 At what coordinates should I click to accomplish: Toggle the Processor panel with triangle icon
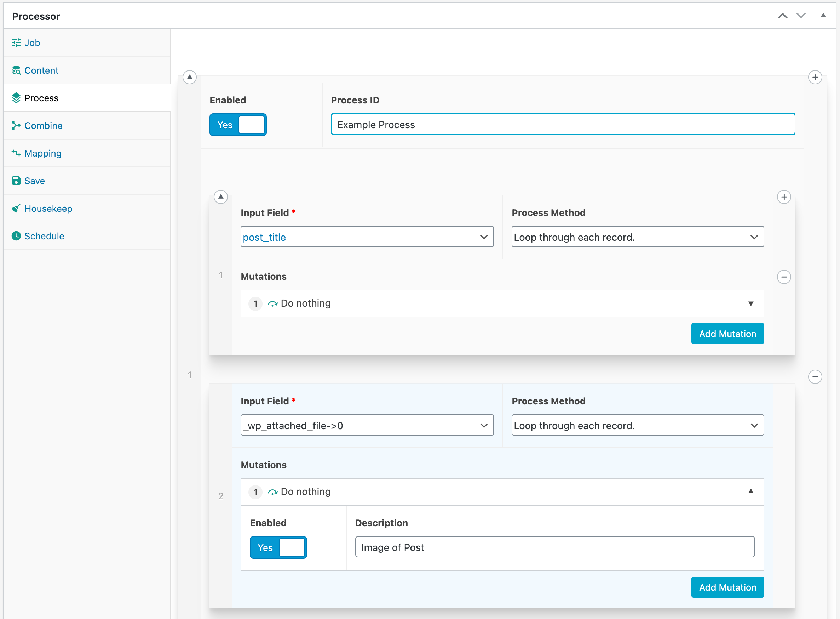tap(823, 15)
